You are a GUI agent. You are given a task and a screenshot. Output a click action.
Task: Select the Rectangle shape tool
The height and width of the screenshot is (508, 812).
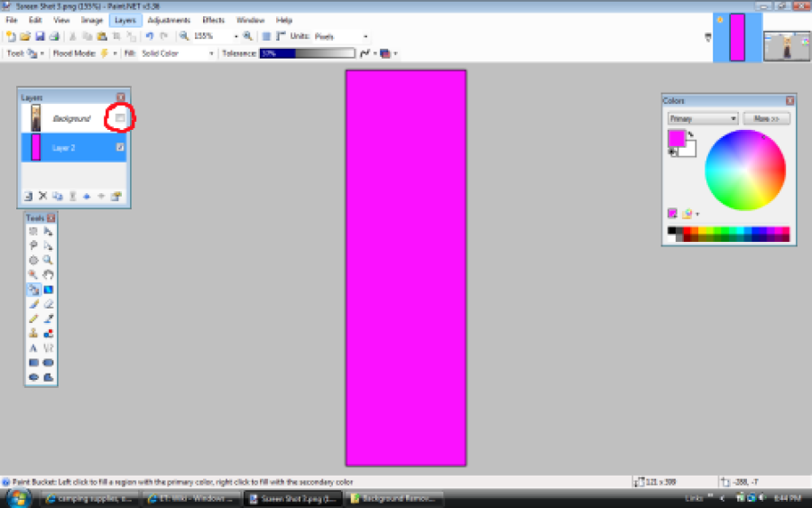(33, 363)
